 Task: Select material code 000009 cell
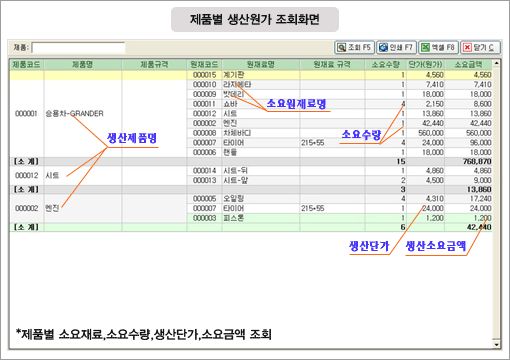coord(205,94)
